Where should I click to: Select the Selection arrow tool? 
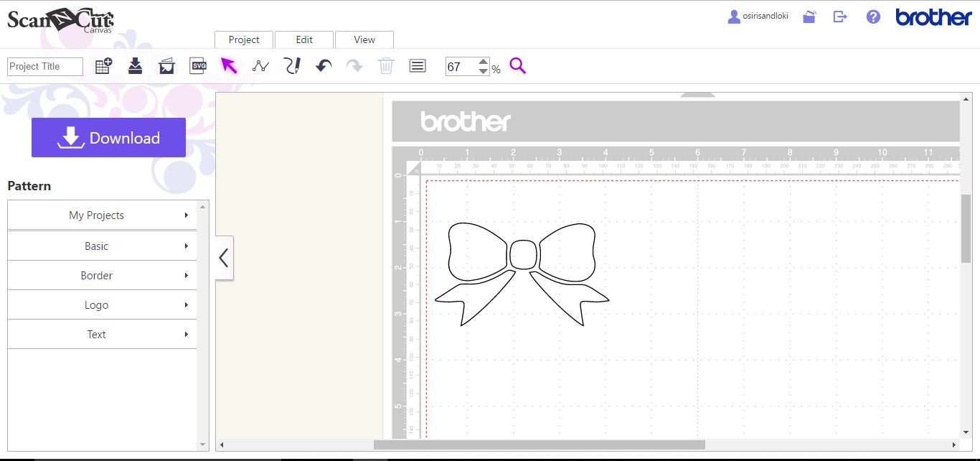[228, 65]
